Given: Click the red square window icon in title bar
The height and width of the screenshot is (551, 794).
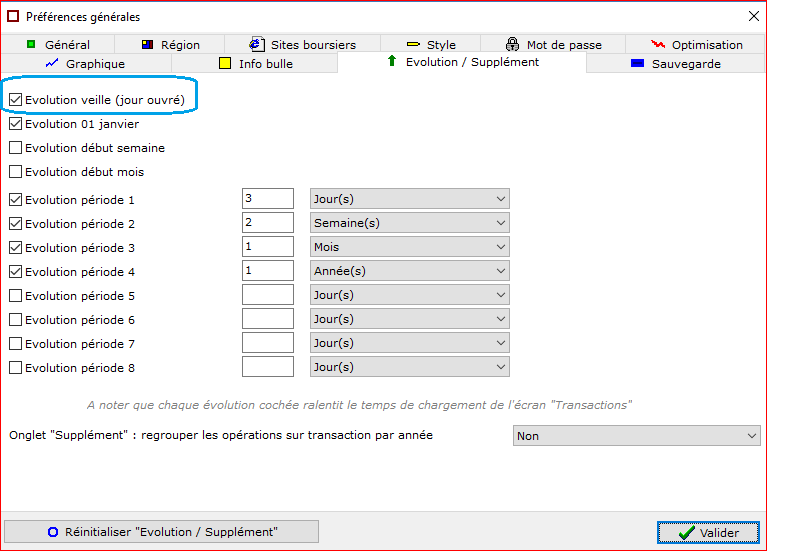Looking at the screenshot, I should [13, 16].
